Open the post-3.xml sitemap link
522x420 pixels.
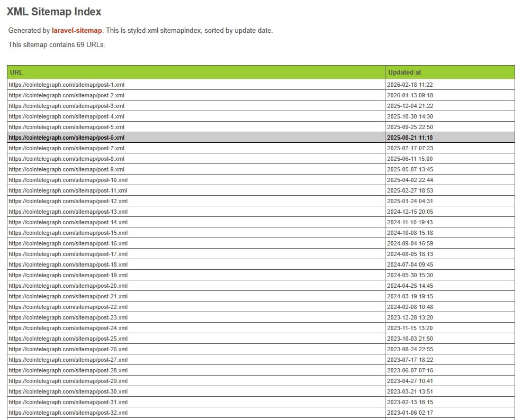click(x=67, y=106)
